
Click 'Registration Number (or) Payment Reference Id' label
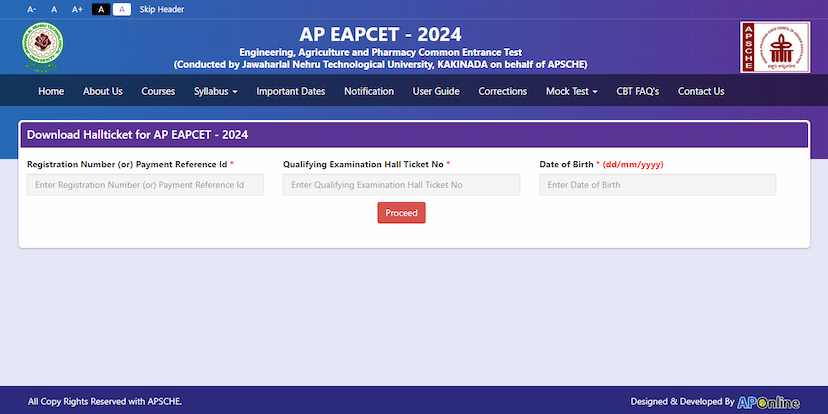(x=127, y=164)
